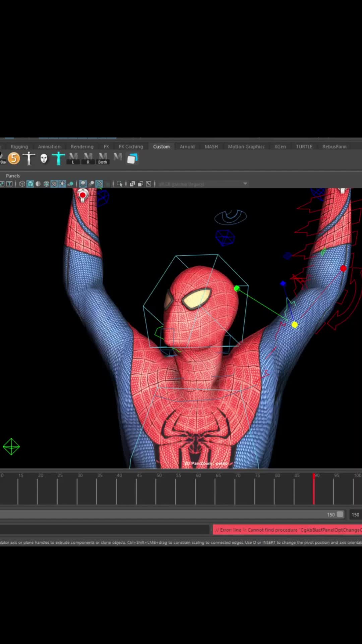The image size is (362, 644).
Task: Toggle multisample anti-aliasing circle icon
Action: [99, 184]
